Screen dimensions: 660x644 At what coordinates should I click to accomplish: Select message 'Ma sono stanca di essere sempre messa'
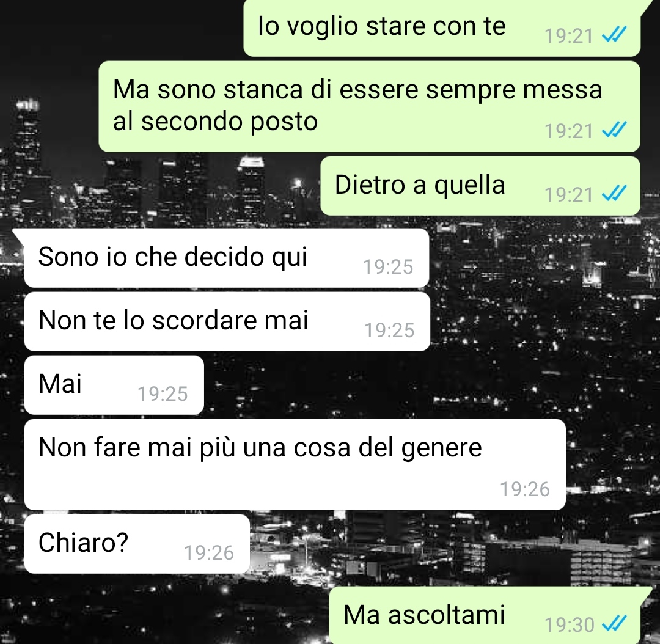(369, 106)
